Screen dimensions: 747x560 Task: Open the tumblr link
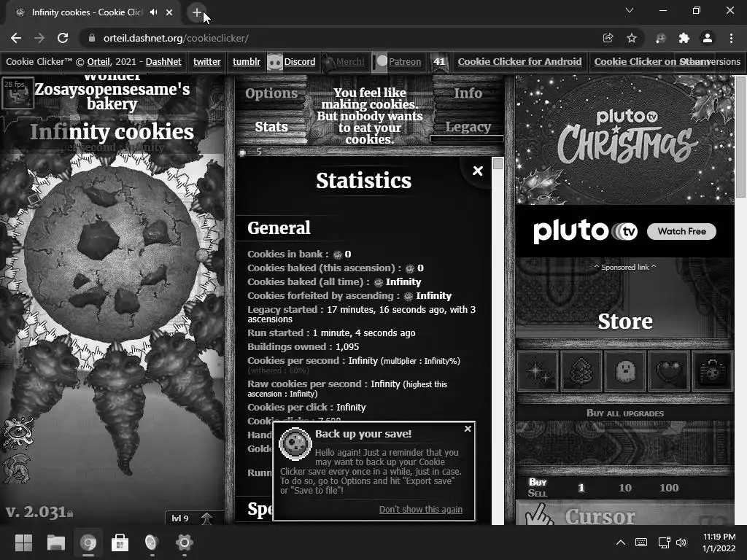click(x=247, y=62)
